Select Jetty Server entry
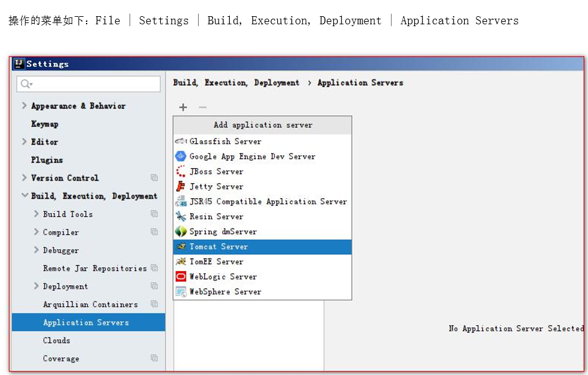This screenshot has height=375, width=588. pos(262,186)
